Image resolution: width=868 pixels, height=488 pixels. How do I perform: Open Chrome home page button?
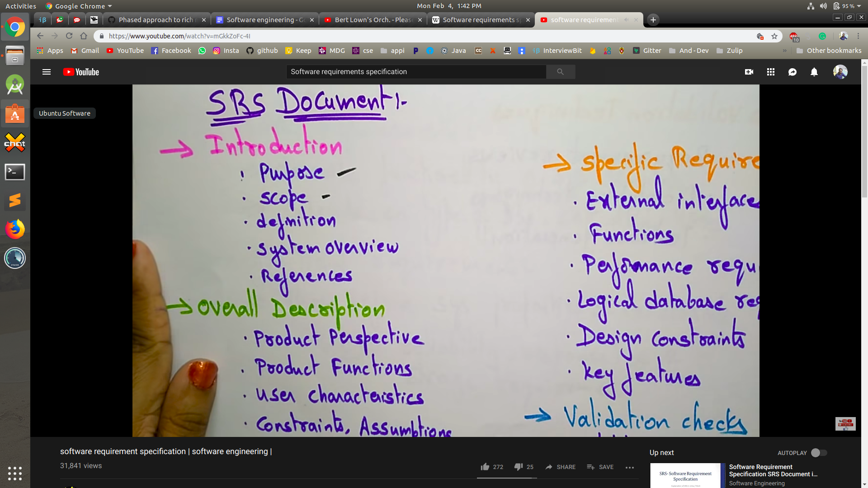(84, 36)
